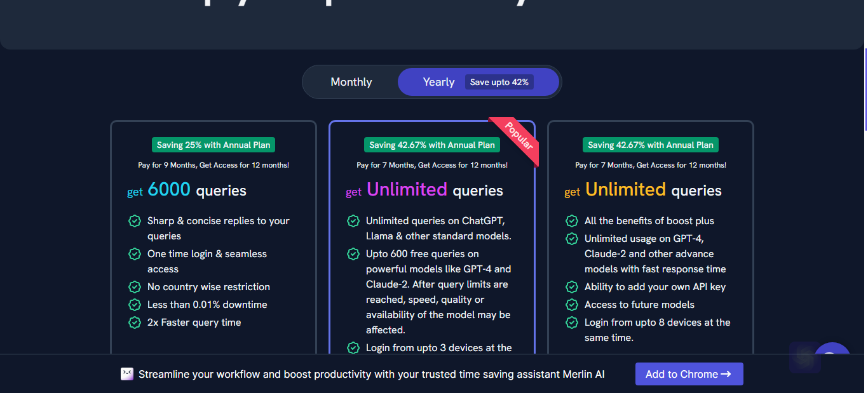Screen dimensions: 868x393
Task: Click the "Unlimited queries on ChatGPT, Llama" feature text
Action: pos(438,229)
